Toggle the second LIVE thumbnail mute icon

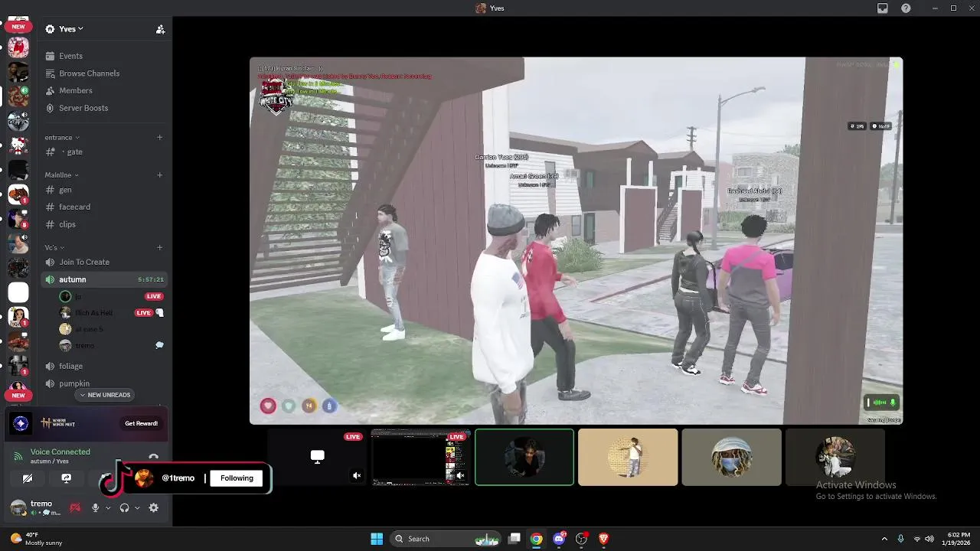(x=460, y=476)
